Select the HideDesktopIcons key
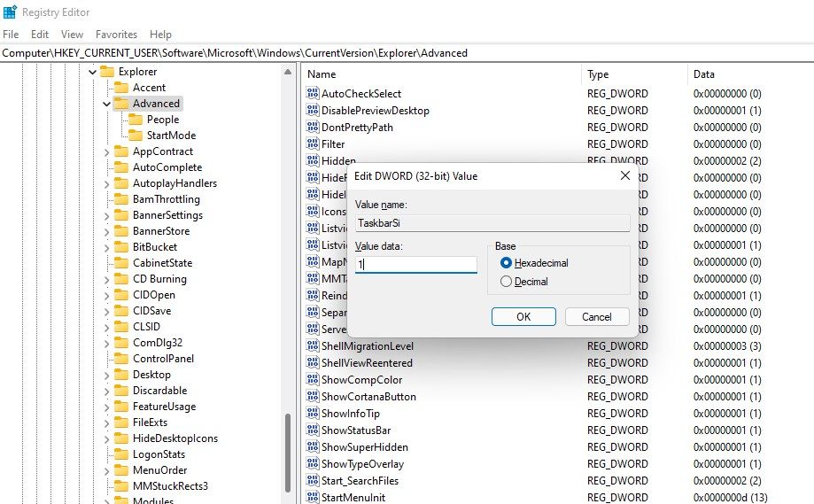The width and height of the screenshot is (814, 504). tap(175, 438)
